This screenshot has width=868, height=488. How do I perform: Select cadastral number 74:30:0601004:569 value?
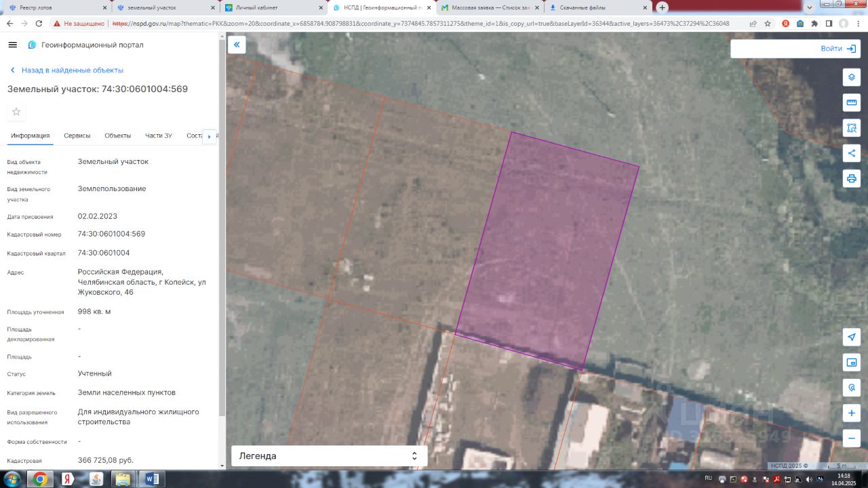pyautogui.click(x=111, y=234)
